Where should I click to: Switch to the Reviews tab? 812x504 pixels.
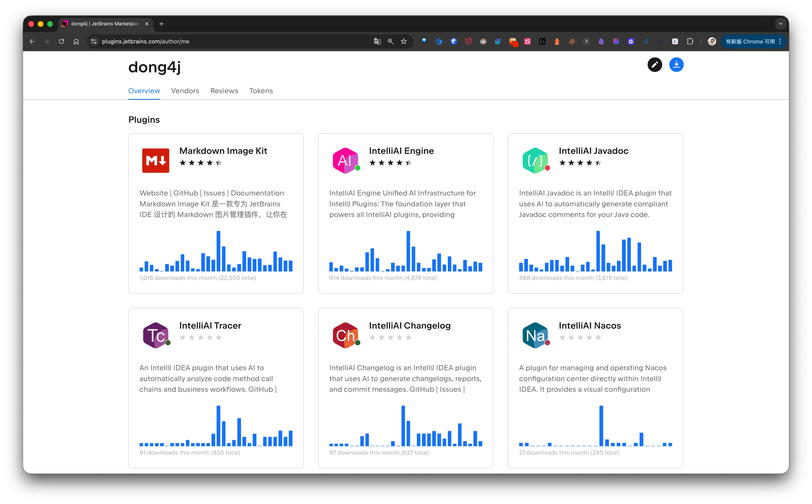[224, 91]
